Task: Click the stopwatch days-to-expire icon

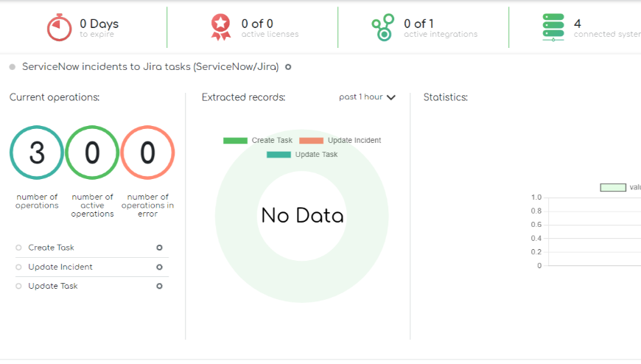Action: [x=59, y=27]
